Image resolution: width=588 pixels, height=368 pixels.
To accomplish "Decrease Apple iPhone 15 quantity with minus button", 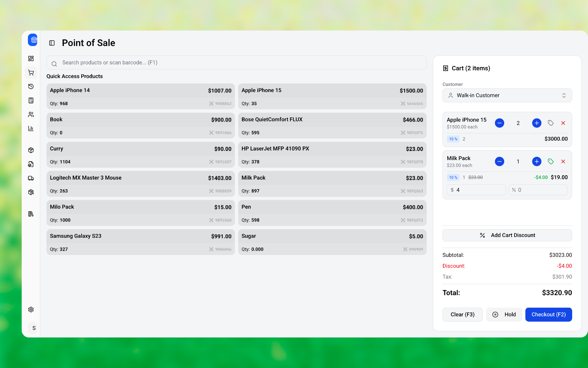I will pyautogui.click(x=499, y=123).
